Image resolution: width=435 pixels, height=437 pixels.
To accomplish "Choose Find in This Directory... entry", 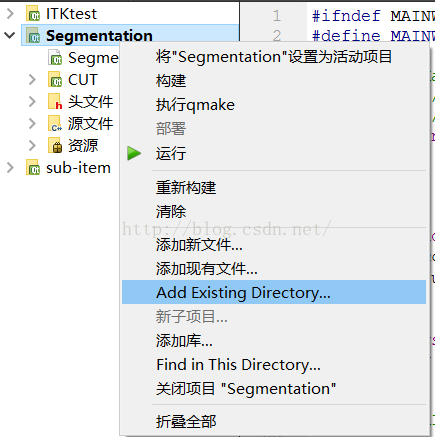I will [274, 365].
